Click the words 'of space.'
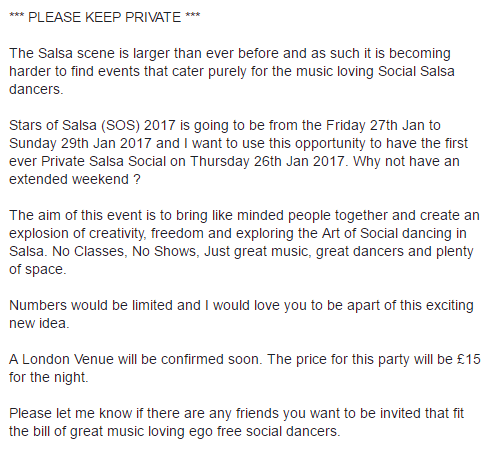This screenshot has height=449, width=492. tap(38, 269)
